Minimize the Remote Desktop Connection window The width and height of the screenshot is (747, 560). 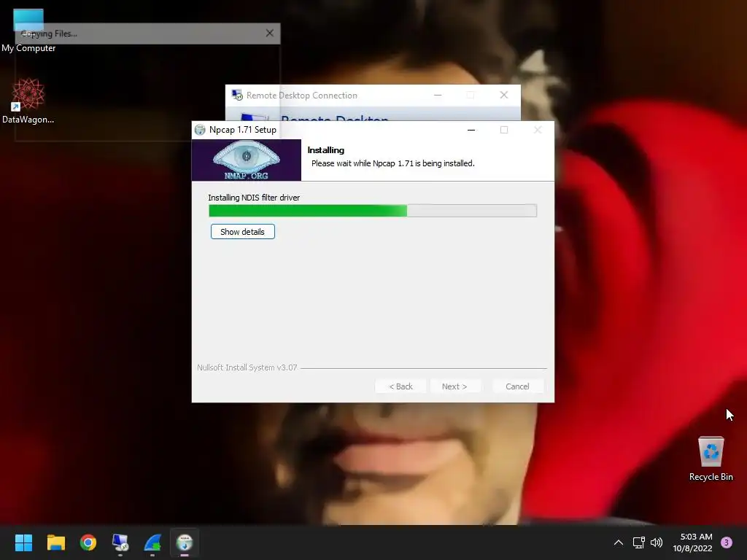click(x=438, y=96)
